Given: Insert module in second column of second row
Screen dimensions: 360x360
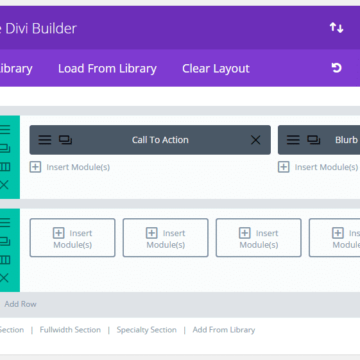Looking at the screenshot, I should coord(165,238).
